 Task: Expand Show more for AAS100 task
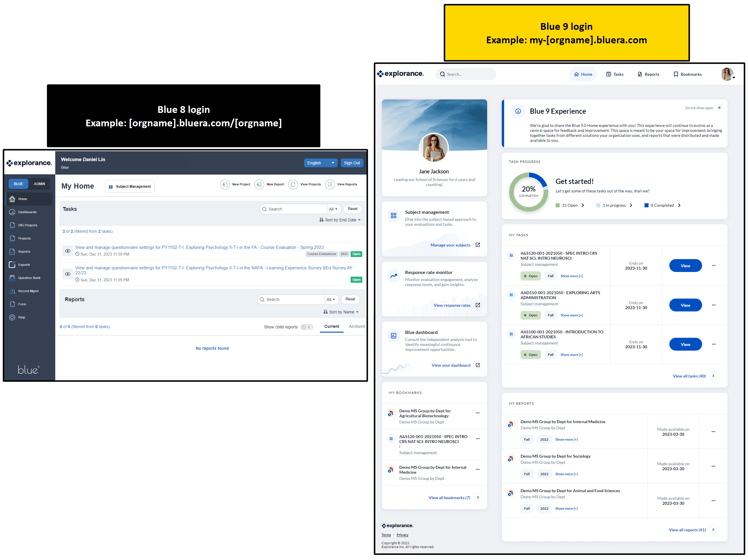tap(572, 355)
